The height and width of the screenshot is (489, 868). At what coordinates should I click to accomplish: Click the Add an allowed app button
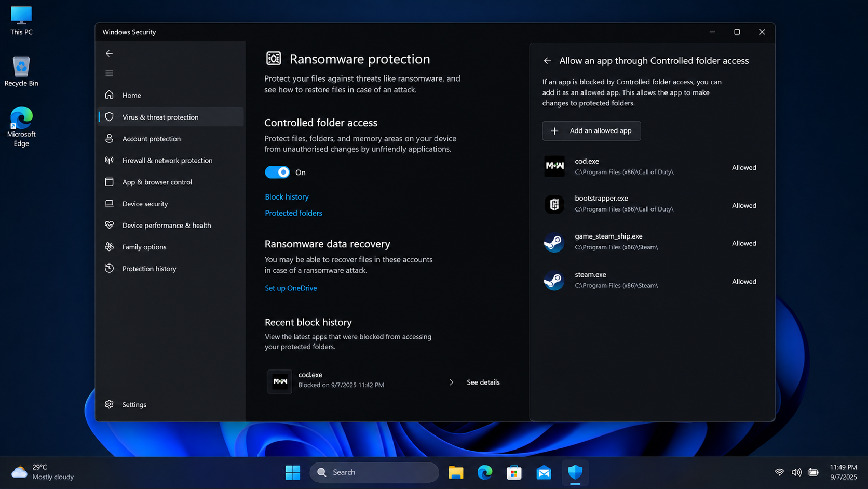point(591,131)
